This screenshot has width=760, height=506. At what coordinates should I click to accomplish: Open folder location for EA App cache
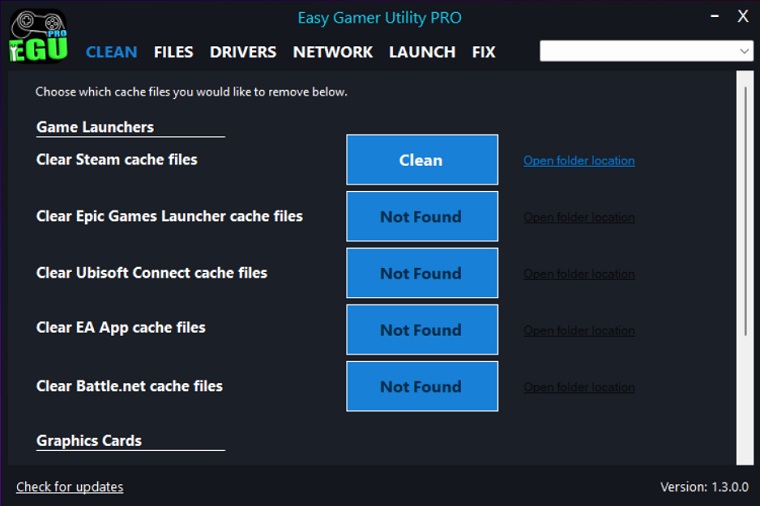(579, 331)
